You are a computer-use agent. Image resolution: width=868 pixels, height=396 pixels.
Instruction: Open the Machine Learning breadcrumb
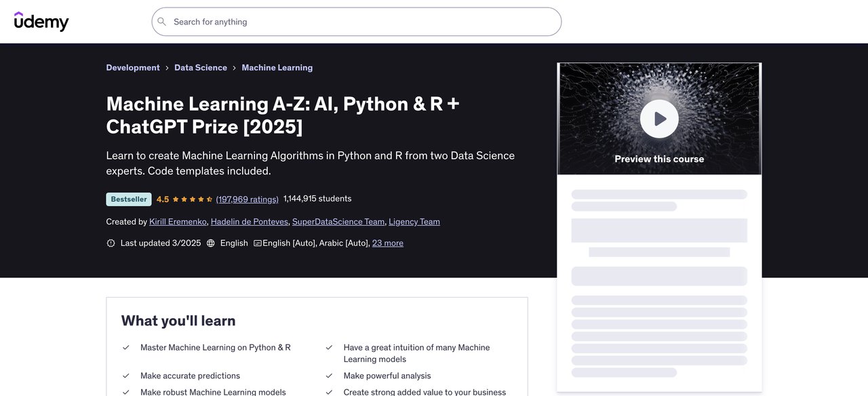277,68
